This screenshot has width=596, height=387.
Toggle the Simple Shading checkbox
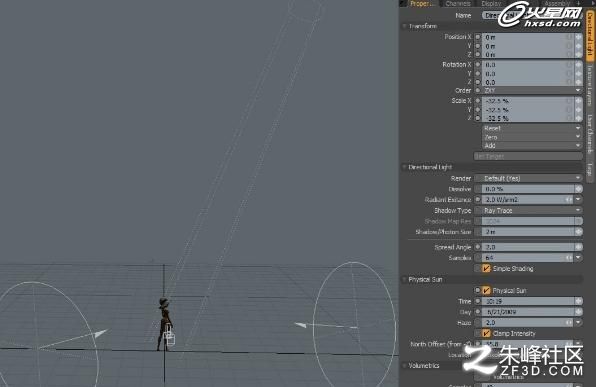point(486,268)
